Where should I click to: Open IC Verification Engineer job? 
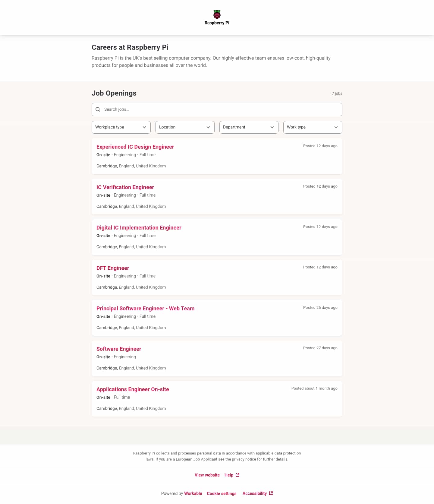125,187
